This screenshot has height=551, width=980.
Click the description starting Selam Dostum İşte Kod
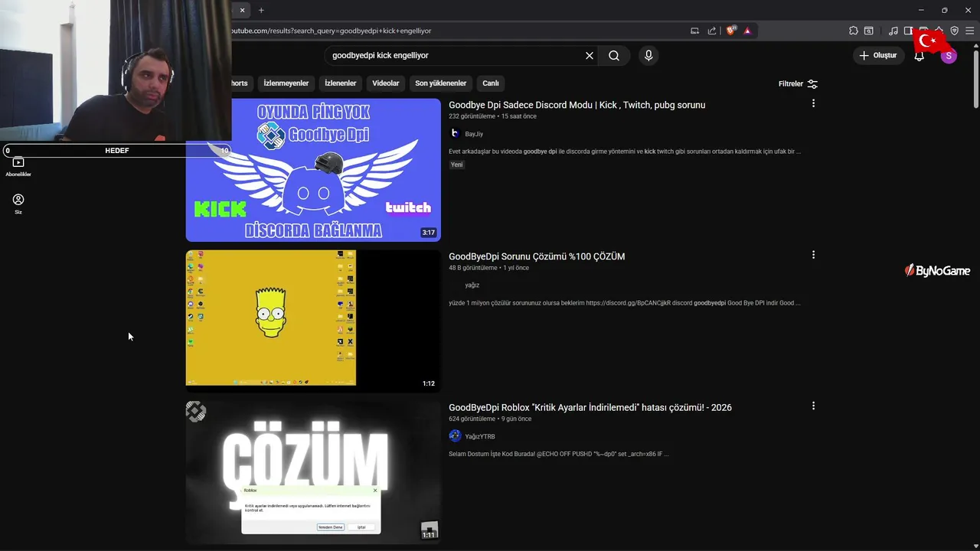[559, 455]
